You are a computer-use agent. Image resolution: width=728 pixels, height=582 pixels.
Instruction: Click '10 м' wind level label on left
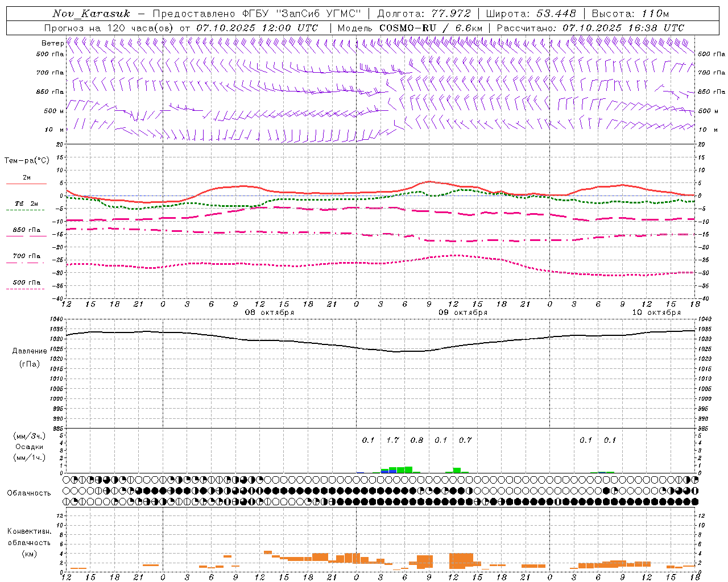pos(55,130)
